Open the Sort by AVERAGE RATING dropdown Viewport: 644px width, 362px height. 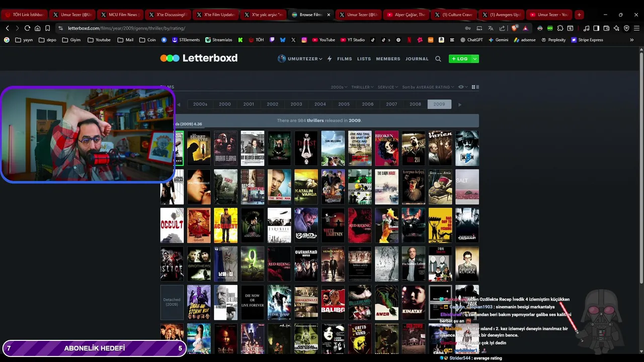point(428,87)
